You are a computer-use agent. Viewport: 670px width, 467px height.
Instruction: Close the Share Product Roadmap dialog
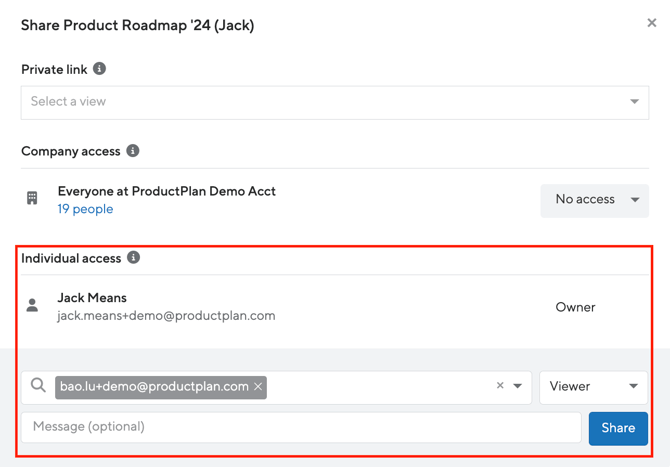pos(651,23)
